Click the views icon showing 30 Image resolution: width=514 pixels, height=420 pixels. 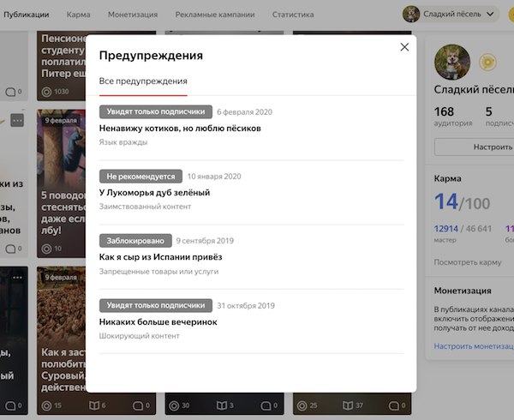coord(174,406)
